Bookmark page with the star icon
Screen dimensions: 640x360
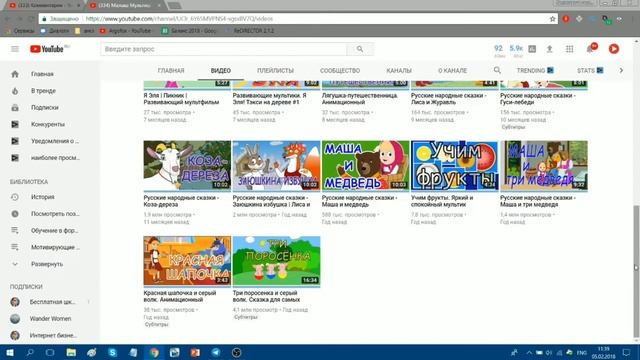click(x=552, y=19)
